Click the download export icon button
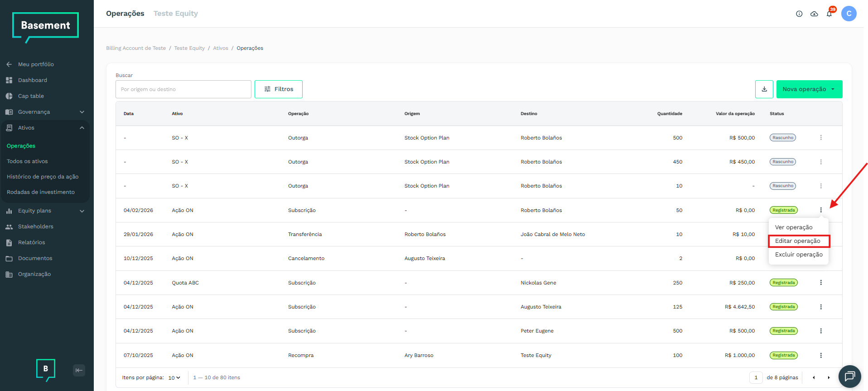 [764, 89]
